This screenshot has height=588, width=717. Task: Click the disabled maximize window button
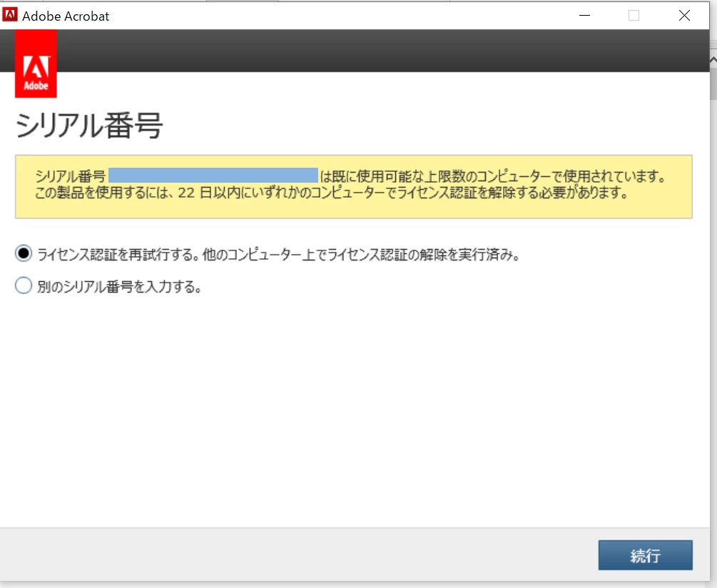634,16
